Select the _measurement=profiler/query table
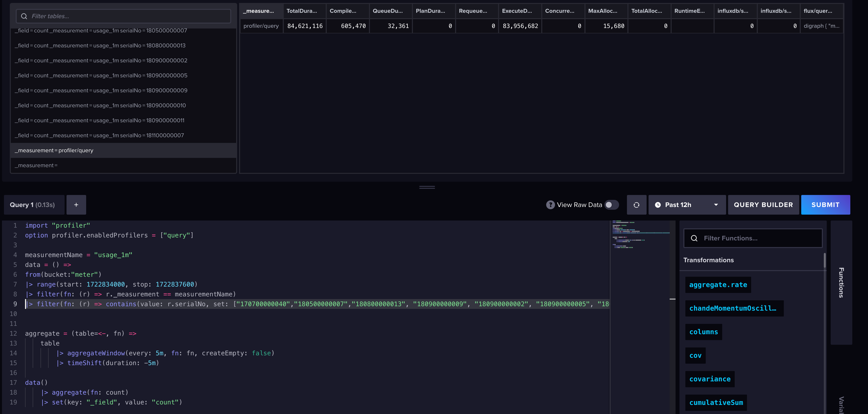The width and height of the screenshot is (868, 414). coord(123,150)
